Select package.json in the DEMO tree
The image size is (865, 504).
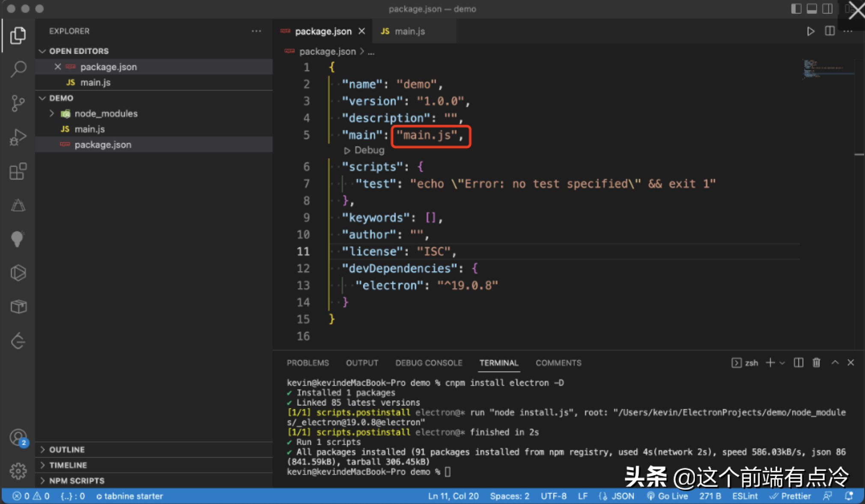click(x=154, y=145)
